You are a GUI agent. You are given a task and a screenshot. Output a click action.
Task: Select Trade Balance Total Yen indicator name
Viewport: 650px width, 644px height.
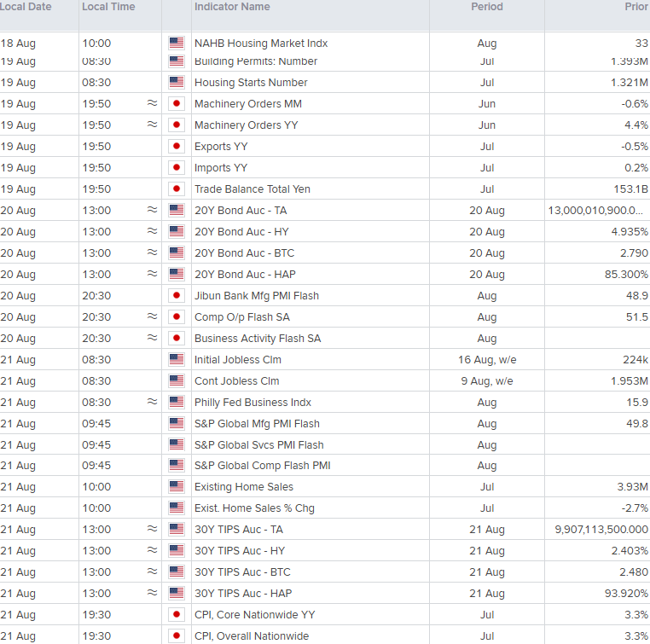252,189
